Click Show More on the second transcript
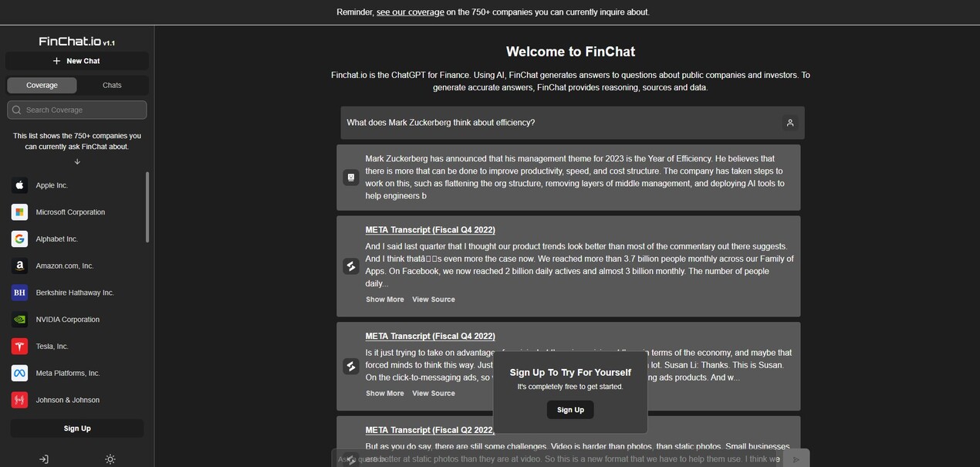980x467 pixels. 384,394
